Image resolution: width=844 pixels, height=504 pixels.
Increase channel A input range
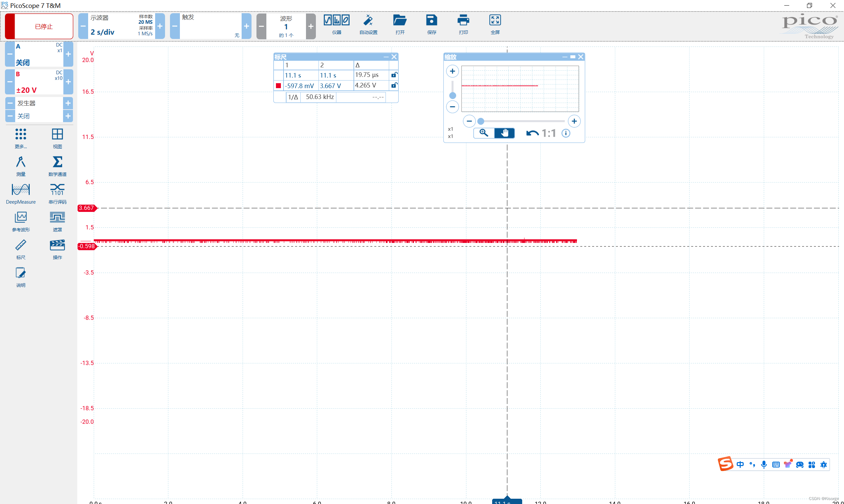68,54
